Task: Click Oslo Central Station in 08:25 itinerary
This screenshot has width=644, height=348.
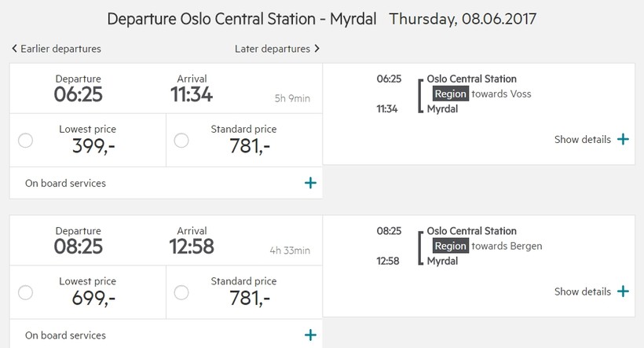Action: pos(471,231)
